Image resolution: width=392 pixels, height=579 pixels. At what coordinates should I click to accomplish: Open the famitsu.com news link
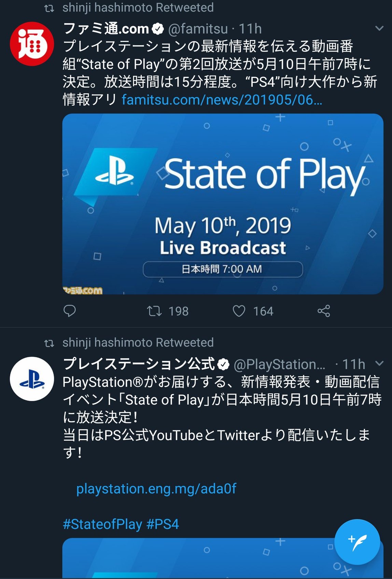[x=222, y=100]
